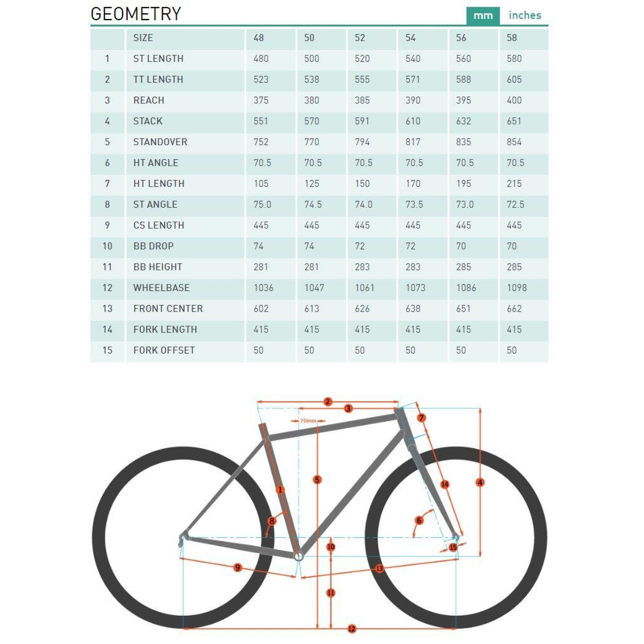
Task: Click the GEOMETRY heading
Action: pos(136,14)
